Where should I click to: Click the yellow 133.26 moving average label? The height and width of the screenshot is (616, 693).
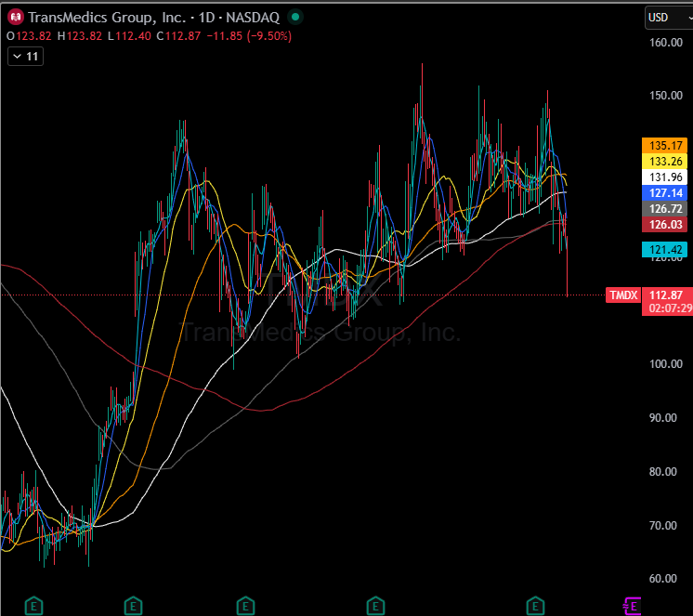pyautogui.click(x=664, y=162)
